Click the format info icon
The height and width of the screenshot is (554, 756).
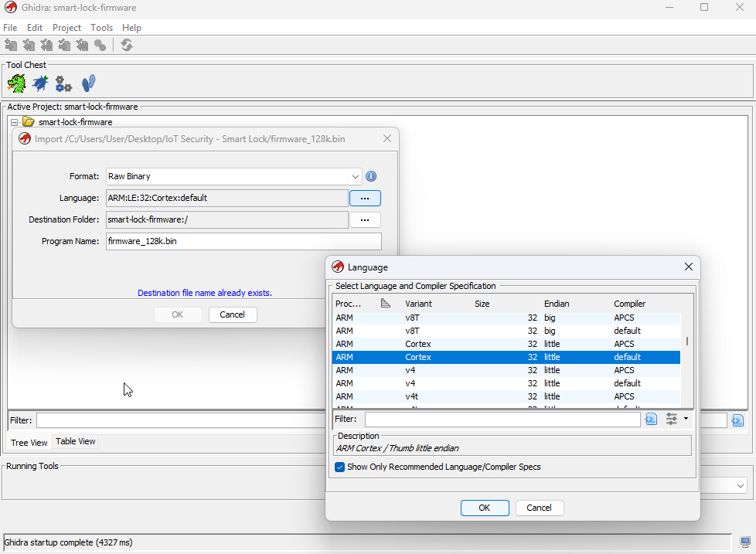click(x=371, y=176)
